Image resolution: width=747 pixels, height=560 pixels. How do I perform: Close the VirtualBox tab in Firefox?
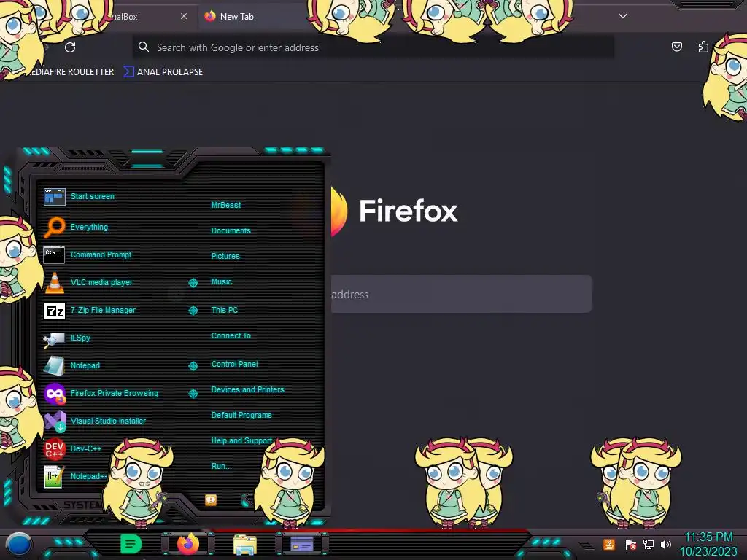(x=184, y=16)
